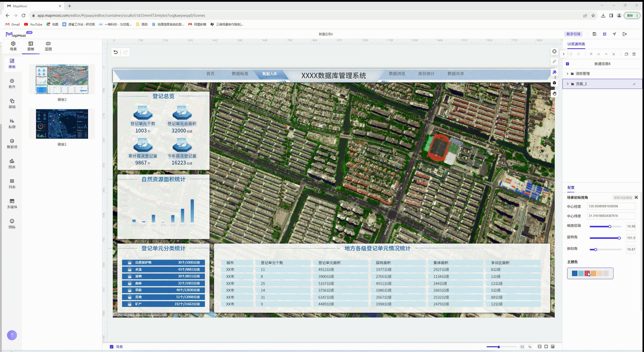Click the 拾取当前视角 button
Screen dimensions: 644x352
623,198
